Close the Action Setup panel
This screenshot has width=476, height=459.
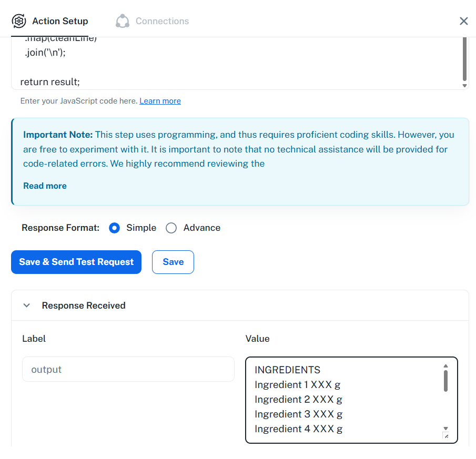click(463, 21)
